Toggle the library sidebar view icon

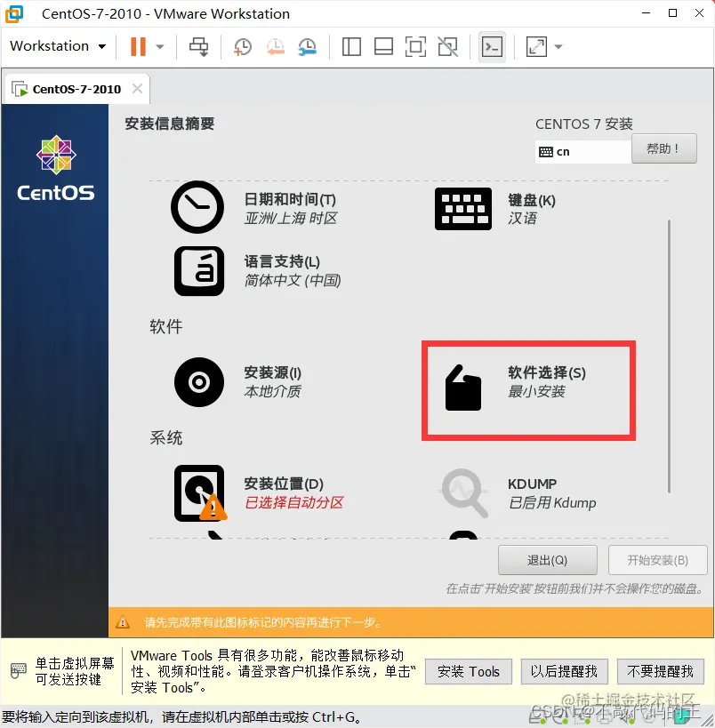pyautogui.click(x=351, y=46)
